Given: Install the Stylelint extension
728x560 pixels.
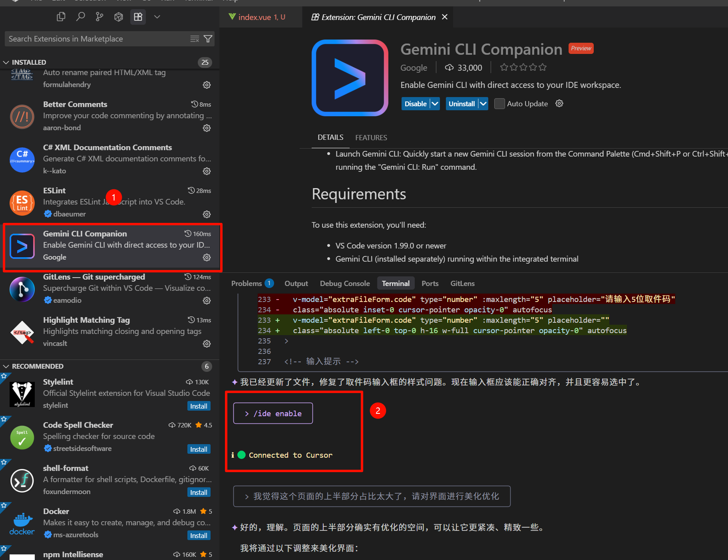Looking at the screenshot, I should pos(199,406).
